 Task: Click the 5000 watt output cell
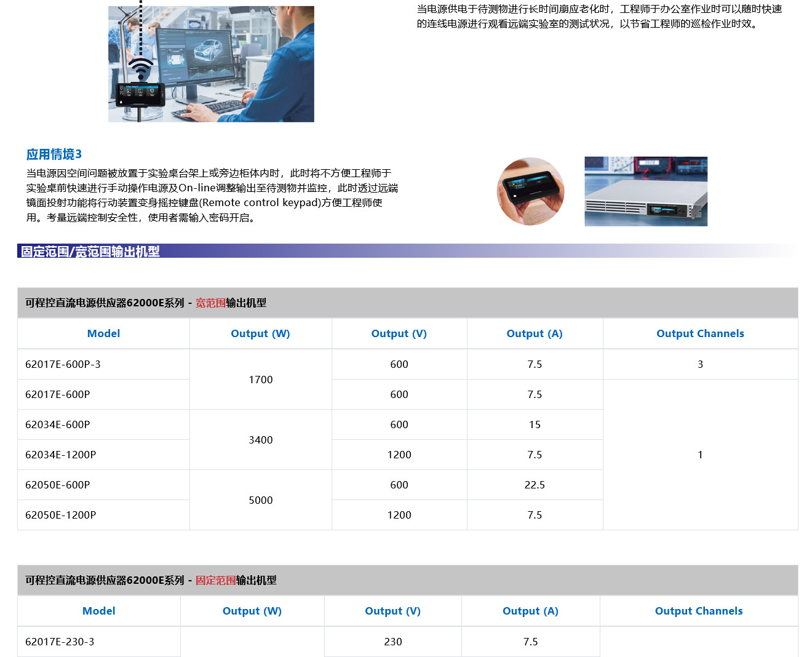pyautogui.click(x=261, y=500)
